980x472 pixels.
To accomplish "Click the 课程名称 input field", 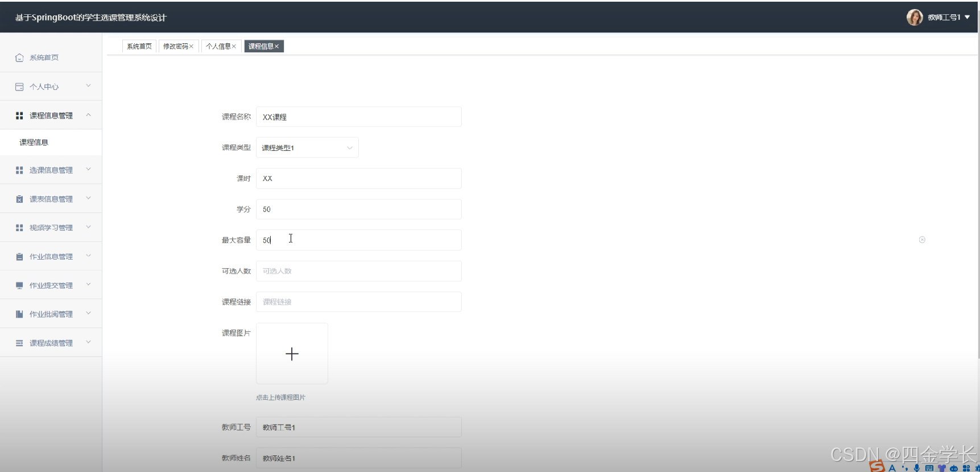I will pyautogui.click(x=359, y=117).
